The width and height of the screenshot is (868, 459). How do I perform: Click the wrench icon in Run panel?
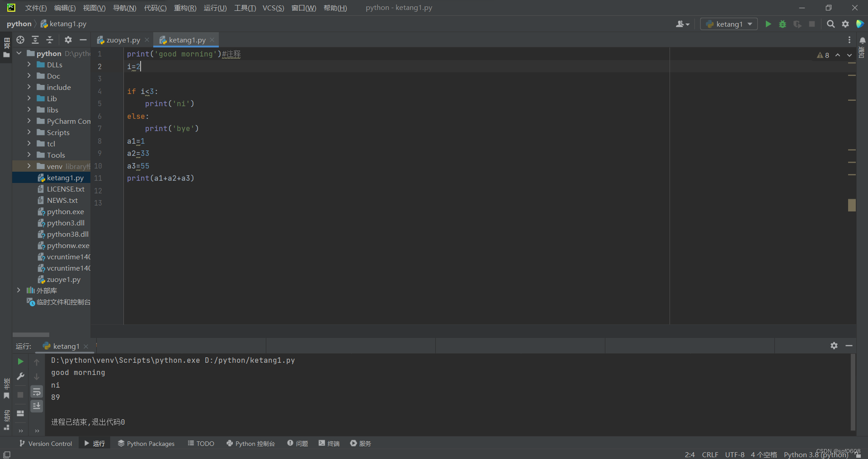click(x=20, y=376)
